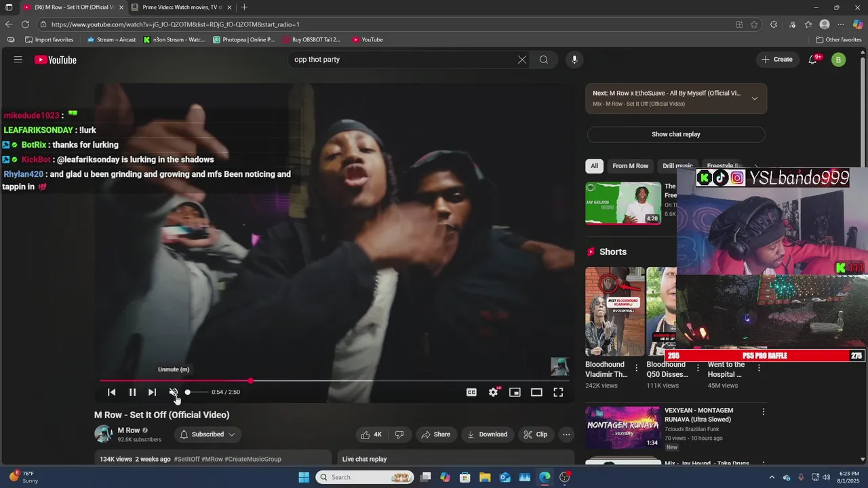Download the video
Screen dimensions: 868x488
pos(487,434)
